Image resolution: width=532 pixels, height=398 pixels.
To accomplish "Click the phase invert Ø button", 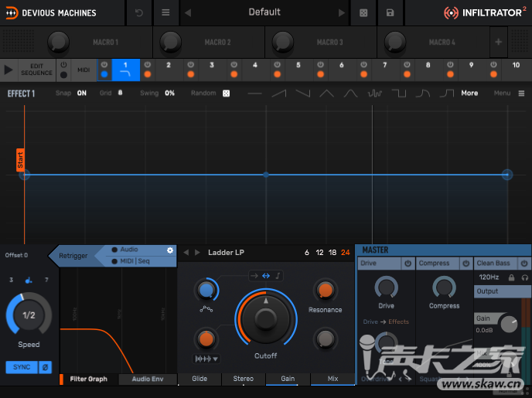I will [x=45, y=367].
